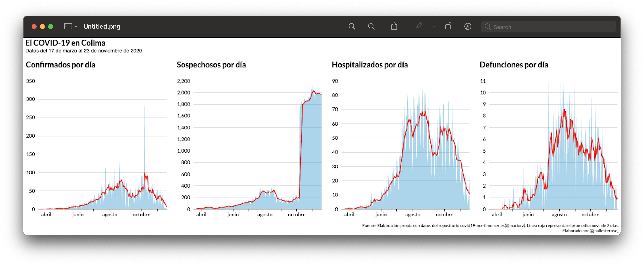Click the zoom in magnifier icon

[372, 27]
